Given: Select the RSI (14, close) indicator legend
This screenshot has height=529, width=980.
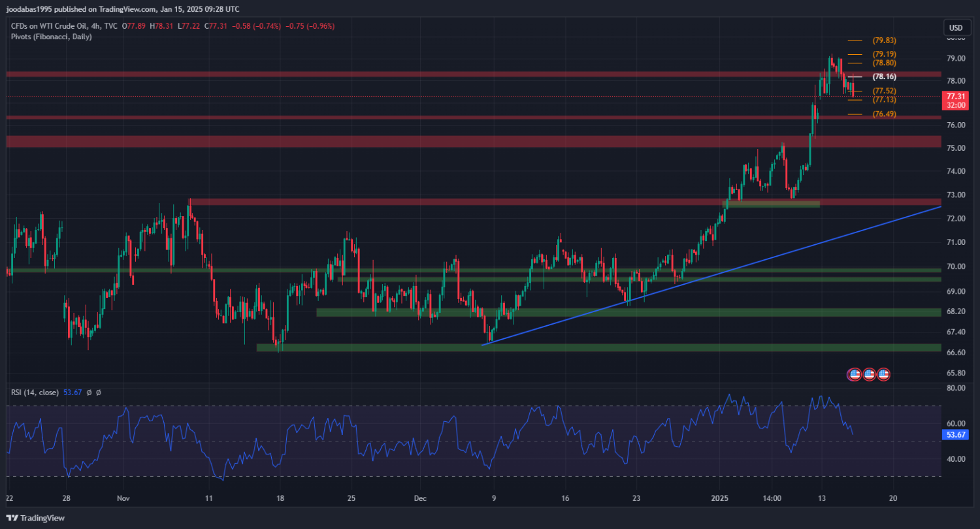Looking at the screenshot, I should [x=34, y=393].
